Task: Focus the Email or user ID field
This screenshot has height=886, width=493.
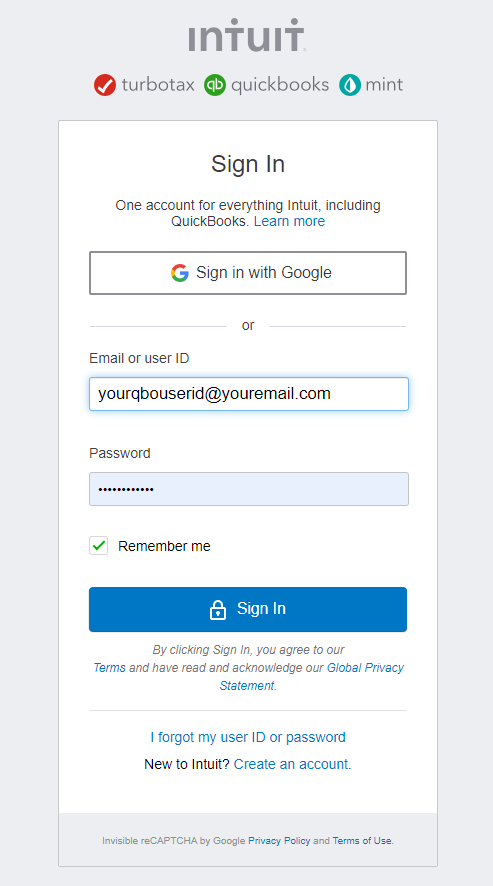Action: pyautogui.click(x=249, y=394)
